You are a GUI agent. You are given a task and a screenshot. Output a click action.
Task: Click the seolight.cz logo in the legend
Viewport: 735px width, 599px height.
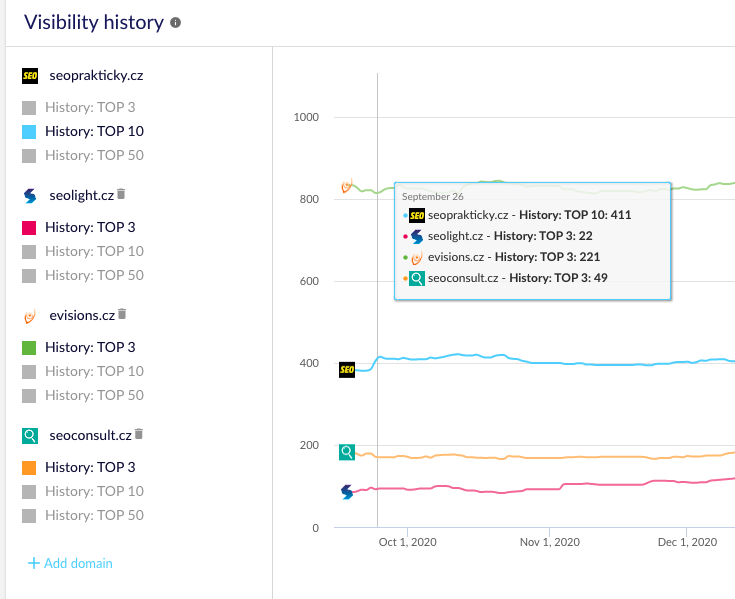pos(30,196)
